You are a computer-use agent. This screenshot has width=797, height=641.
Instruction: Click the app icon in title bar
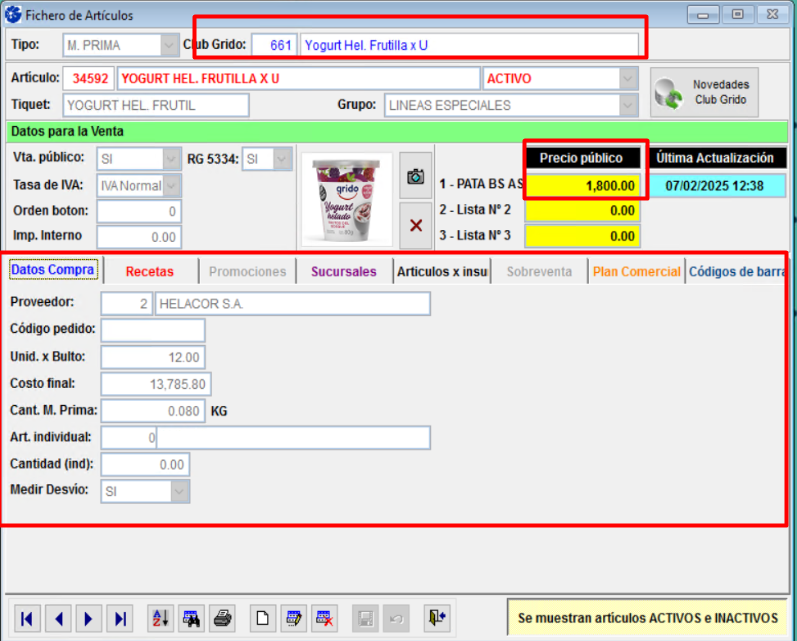13,15
